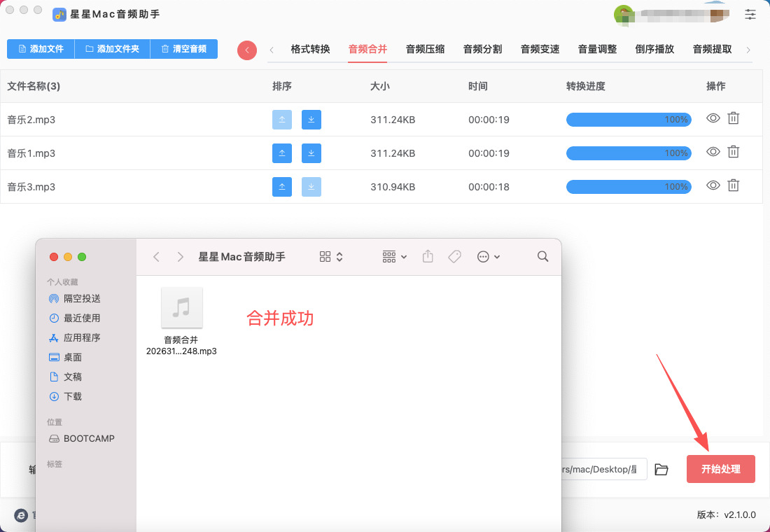Preview 音乐2.mp3 with eye icon

pos(713,118)
